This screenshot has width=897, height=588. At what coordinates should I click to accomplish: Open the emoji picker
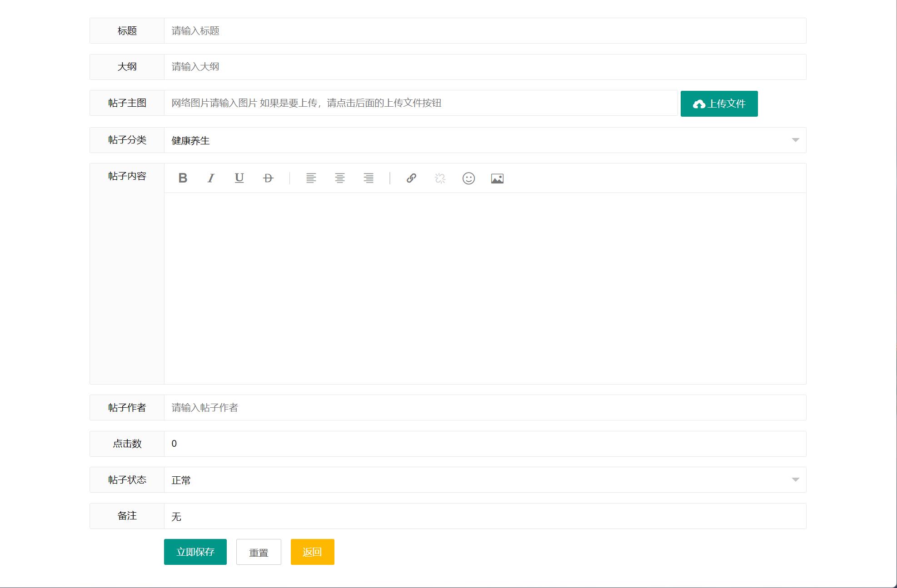[468, 178]
